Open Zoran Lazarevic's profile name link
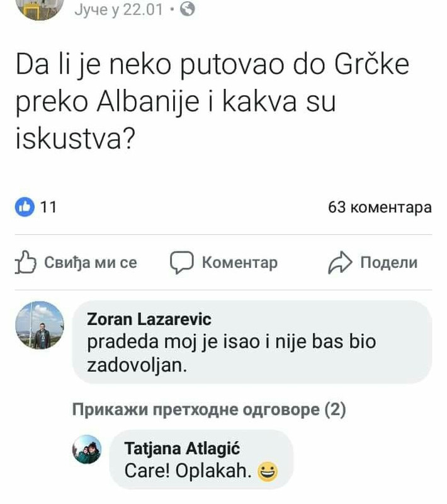This screenshot has height=504, width=447. (x=149, y=319)
